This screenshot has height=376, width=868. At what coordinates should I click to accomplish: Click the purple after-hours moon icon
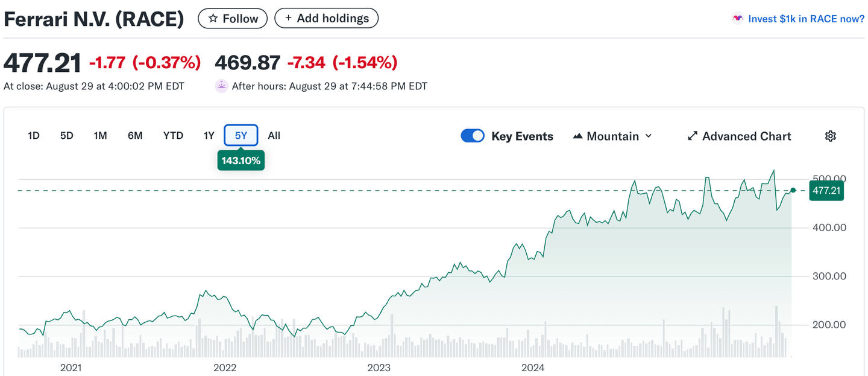(221, 86)
